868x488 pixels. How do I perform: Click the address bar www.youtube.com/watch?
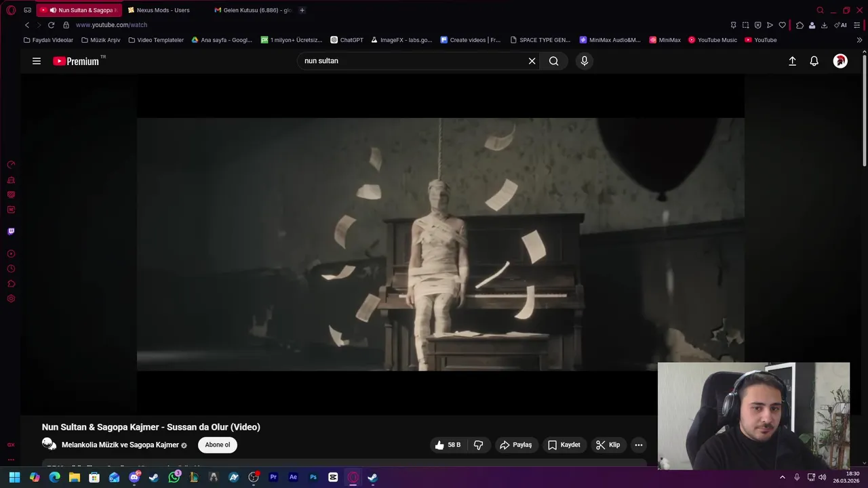[x=111, y=25]
